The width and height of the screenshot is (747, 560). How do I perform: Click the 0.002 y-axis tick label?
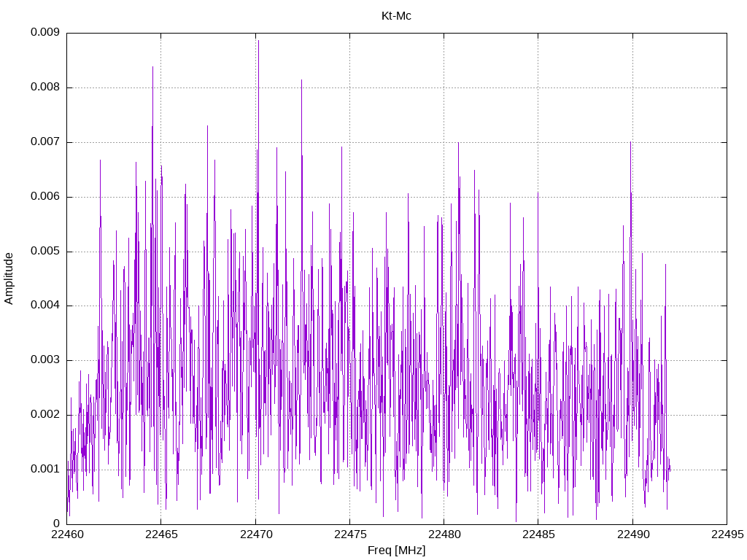(x=45, y=414)
